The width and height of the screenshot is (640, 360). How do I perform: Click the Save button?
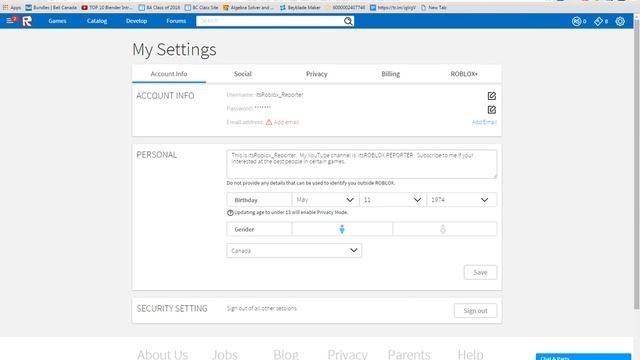[480, 272]
